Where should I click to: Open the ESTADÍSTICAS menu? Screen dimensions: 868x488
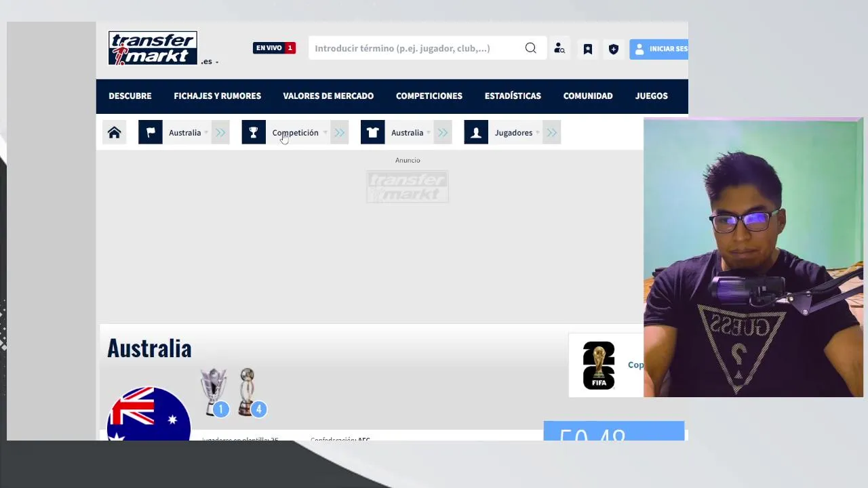(513, 96)
